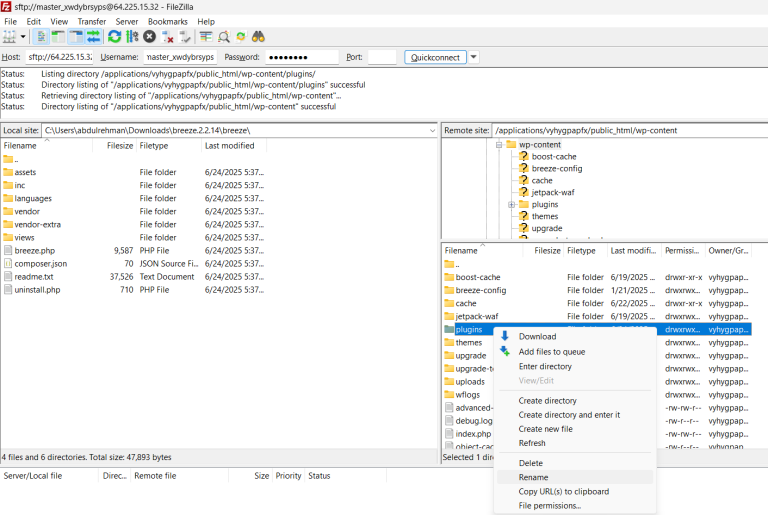Open the directory listing filters dialog
Viewport: 768px width, 515px height.
(x=206, y=37)
